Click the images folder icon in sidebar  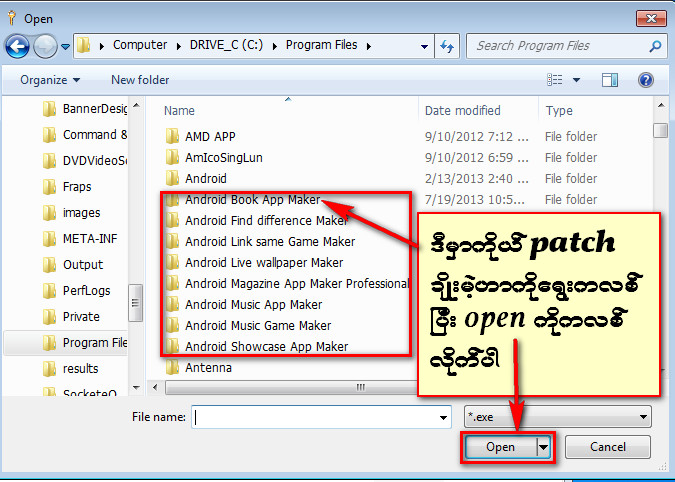coord(49,213)
